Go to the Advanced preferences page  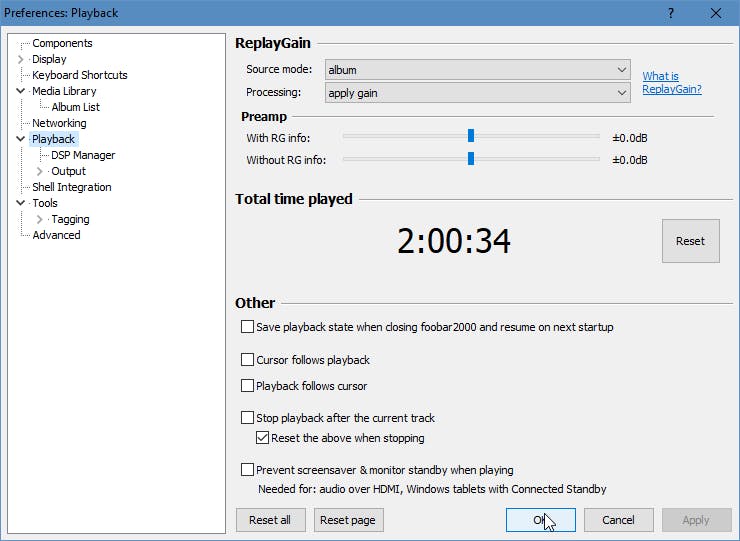56,235
